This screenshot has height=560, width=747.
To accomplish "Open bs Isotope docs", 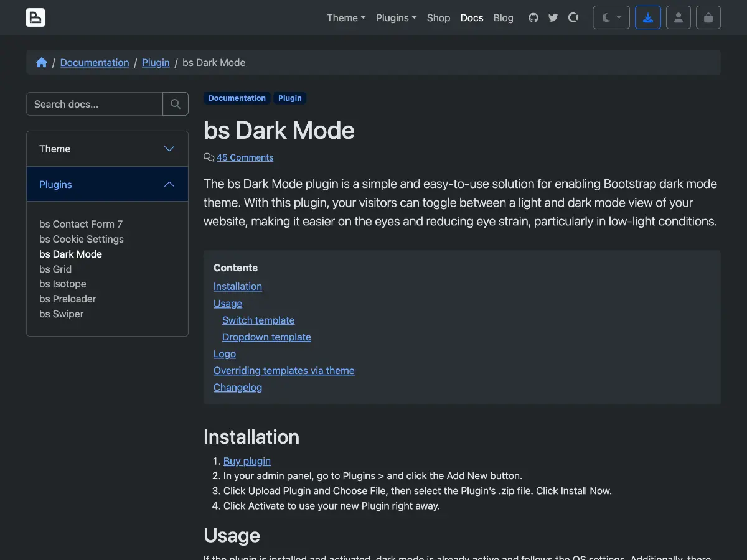I will coord(63,284).
